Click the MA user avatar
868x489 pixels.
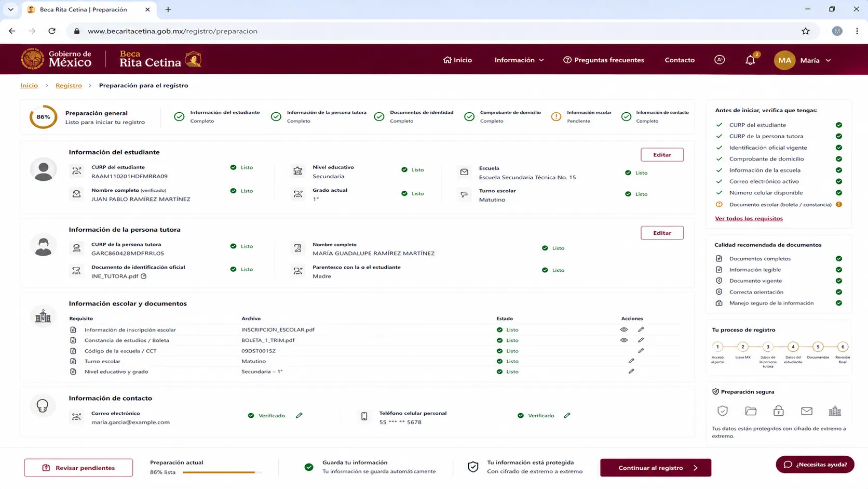(x=784, y=60)
